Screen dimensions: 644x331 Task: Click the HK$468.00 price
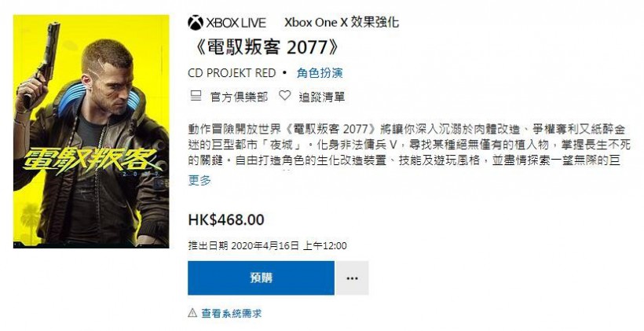pyautogui.click(x=226, y=219)
